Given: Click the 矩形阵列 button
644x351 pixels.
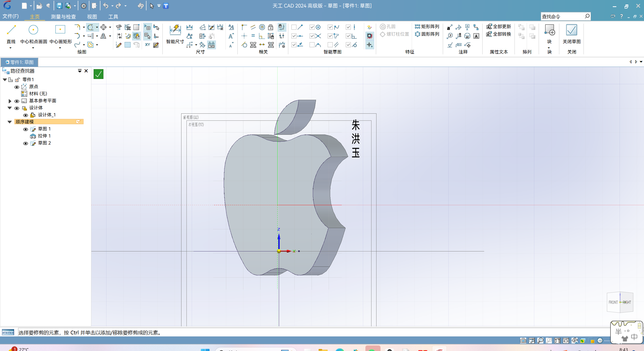Looking at the screenshot, I should coord(427,26).
